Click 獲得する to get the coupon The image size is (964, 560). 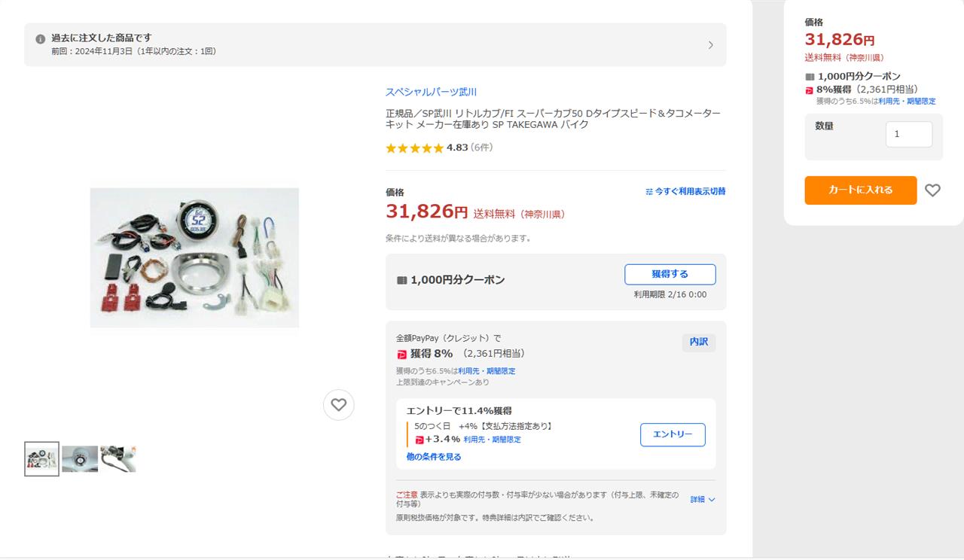point(670,274)
